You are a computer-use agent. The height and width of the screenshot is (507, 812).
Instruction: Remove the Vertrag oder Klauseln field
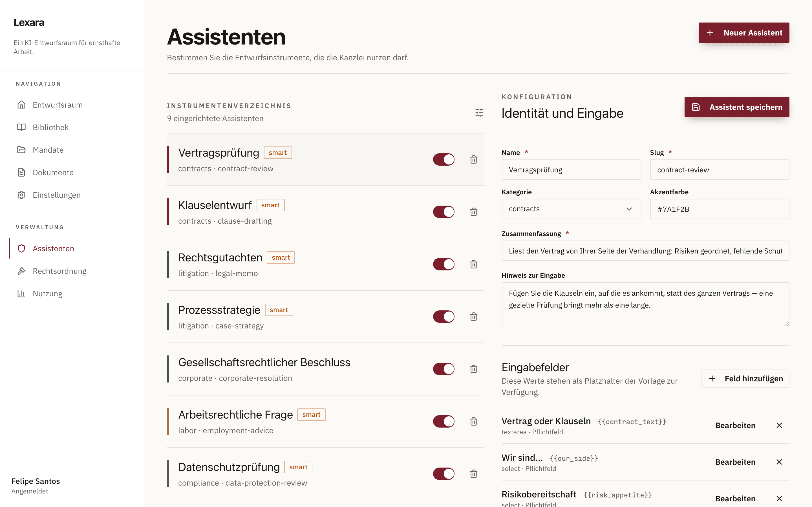tap(779, 425)
